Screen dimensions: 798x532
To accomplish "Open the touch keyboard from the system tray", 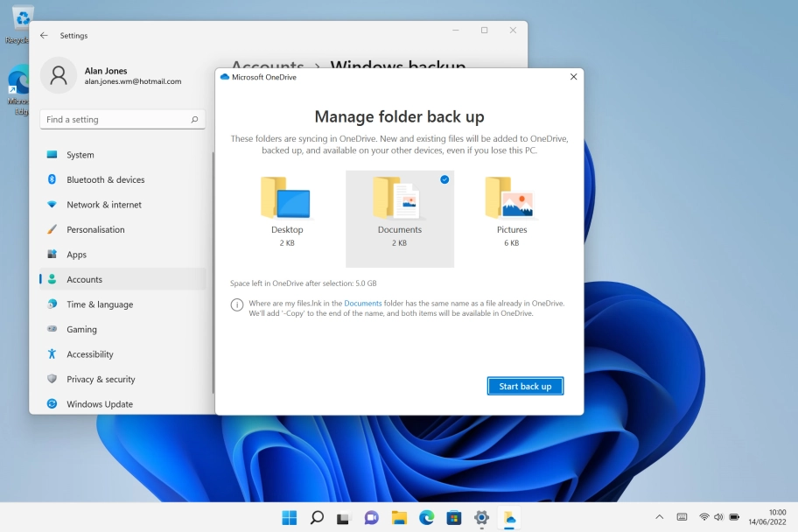I will 682,517.
